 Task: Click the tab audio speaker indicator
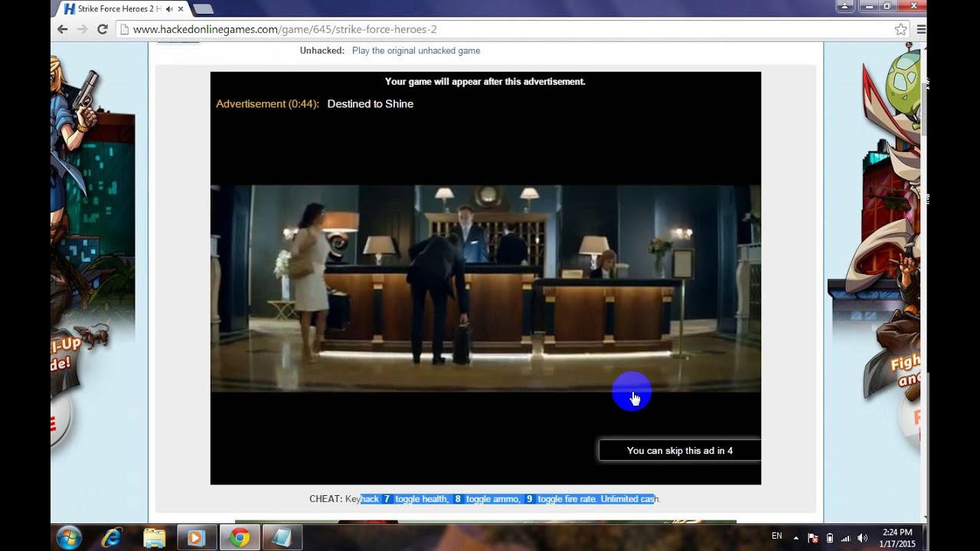pos(169,9)
